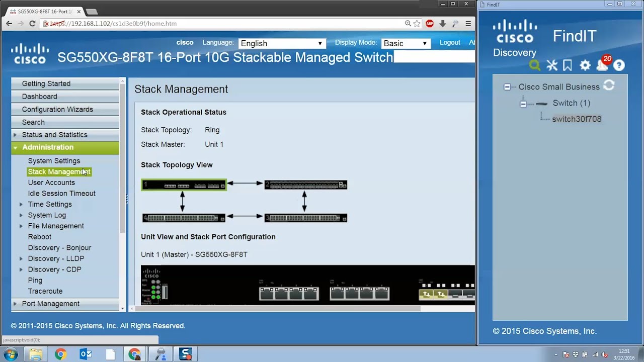Select stack unit 3 in topology view
This screenshot has width=644, height=362.
[x=306, y=218]
